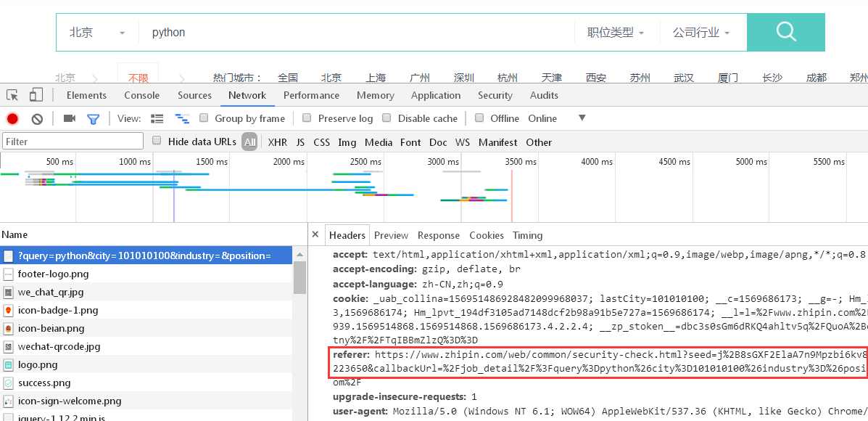Clear the network log
This screenshot has width=868, height=421.
37,118
